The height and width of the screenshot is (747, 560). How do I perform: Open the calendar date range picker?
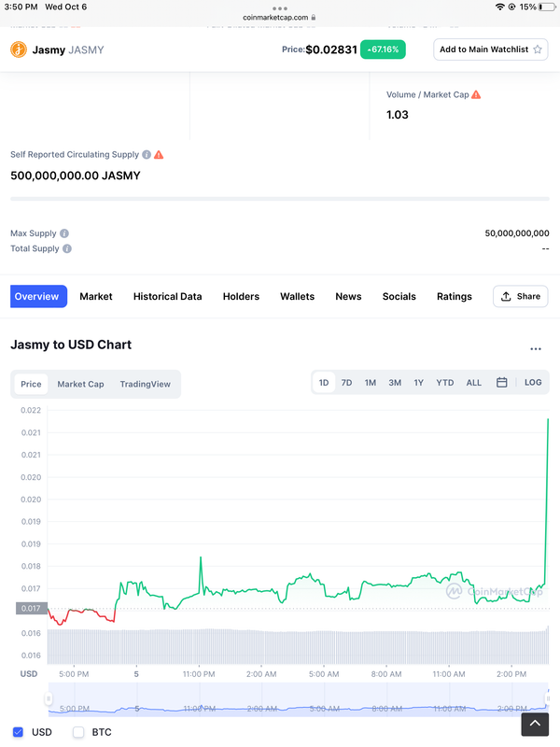click(x=501, y=383)
